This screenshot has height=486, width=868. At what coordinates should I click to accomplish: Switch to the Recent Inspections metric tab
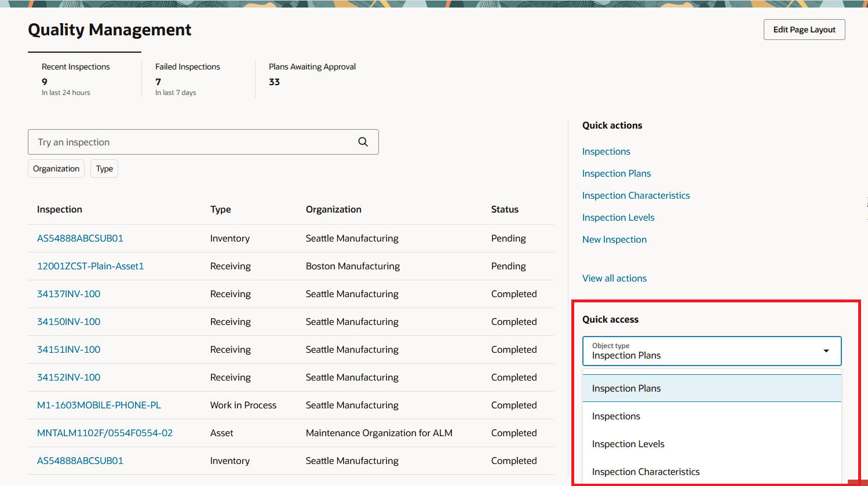coord(75,75)
